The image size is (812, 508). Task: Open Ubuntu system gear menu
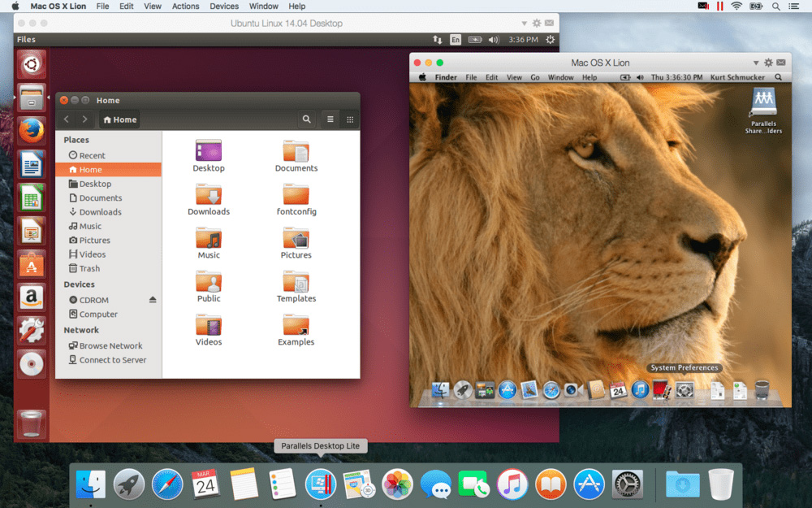[551, 39]
